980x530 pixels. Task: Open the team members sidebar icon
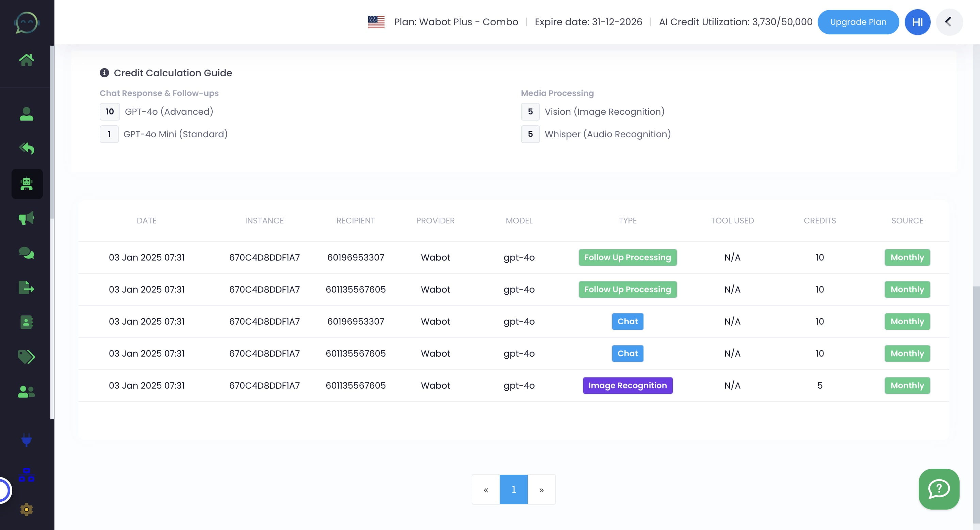point(27,392)
